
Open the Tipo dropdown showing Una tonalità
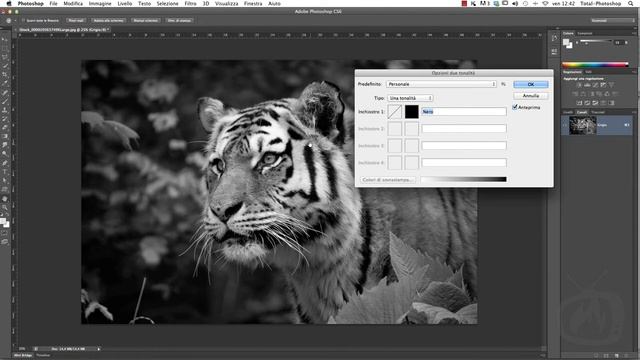point(410,98)
